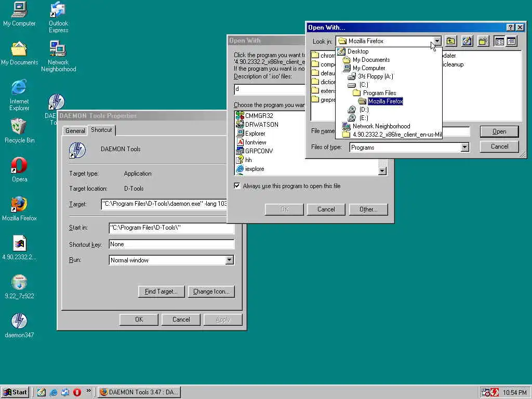Launch Internet Explorer from desktop

pos(19,96)
